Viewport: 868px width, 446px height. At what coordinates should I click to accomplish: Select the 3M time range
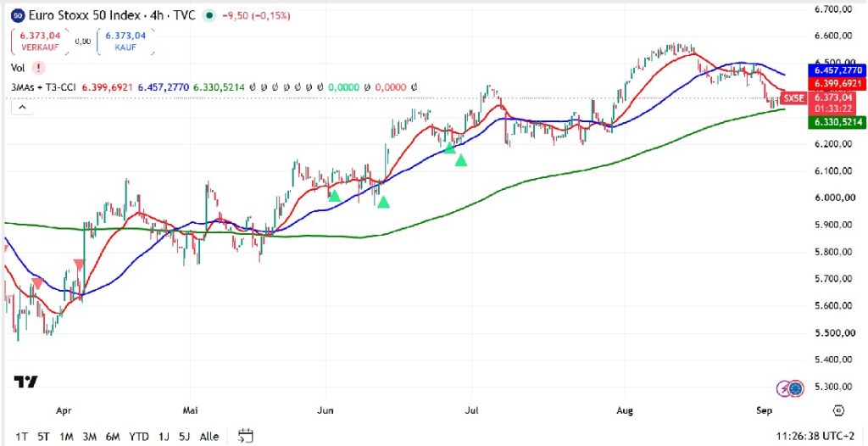pyautogui.click(x=90, y=437)
